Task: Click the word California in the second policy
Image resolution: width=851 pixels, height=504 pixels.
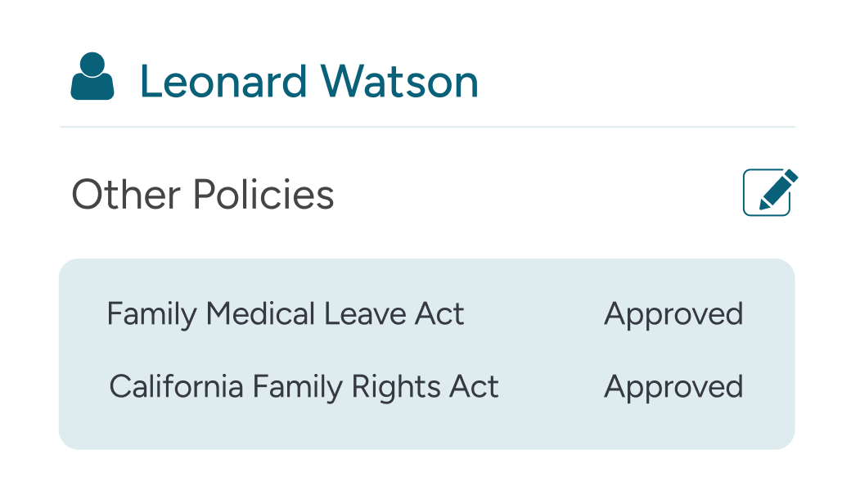Action: point(177,387)
